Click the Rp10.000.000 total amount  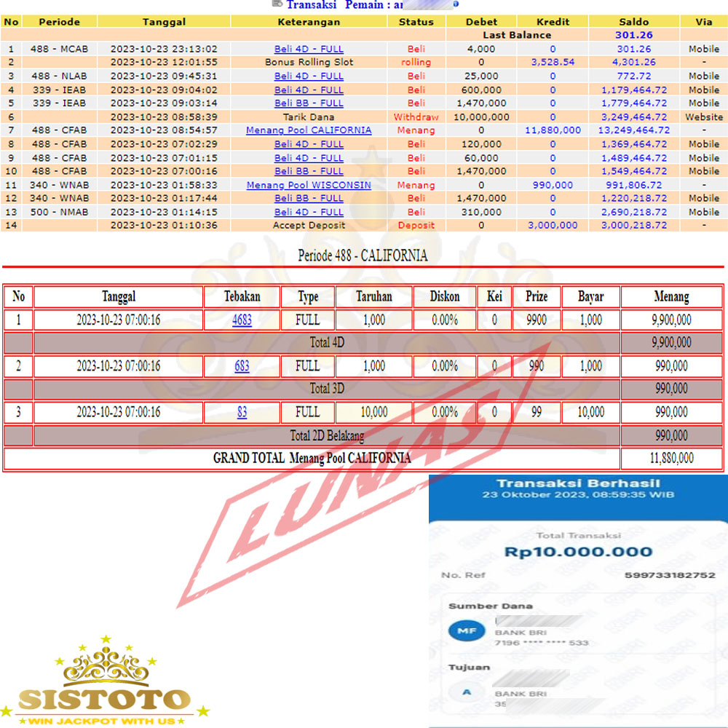click(578, 552)
